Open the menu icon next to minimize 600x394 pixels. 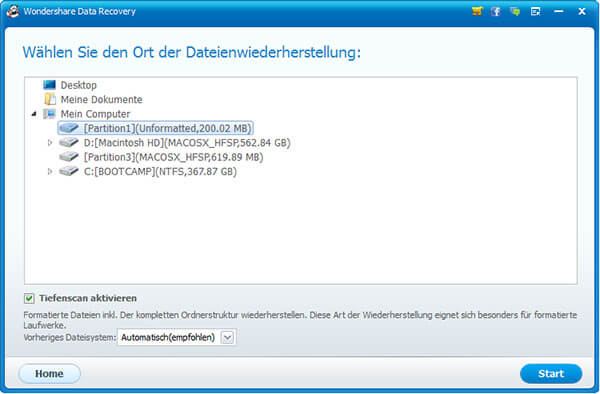point(535,11)
